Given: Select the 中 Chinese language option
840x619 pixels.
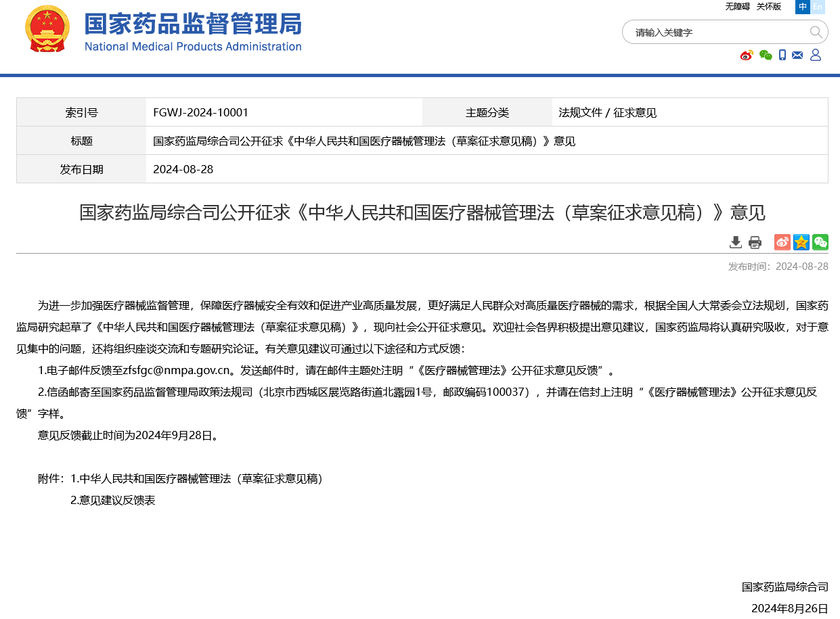Looking at the screenshot, I should pyautogui.click(x=802, y=7).
